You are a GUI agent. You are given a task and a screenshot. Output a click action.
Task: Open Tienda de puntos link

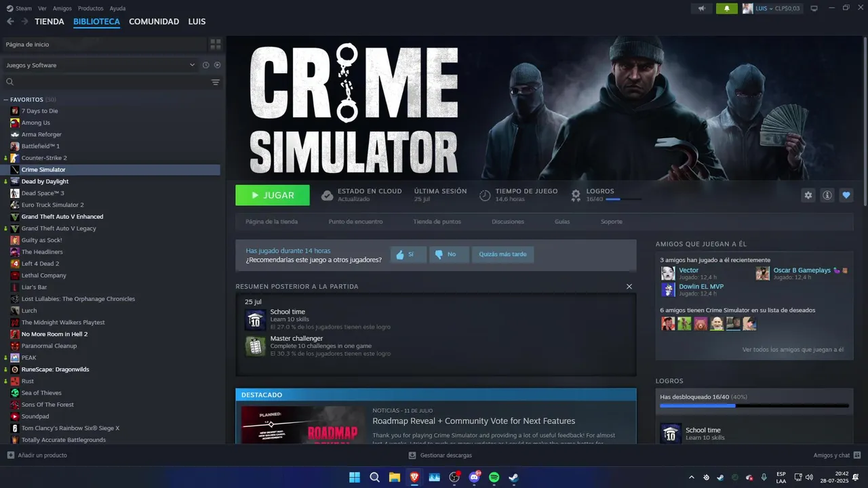click(x=437, y=222)
